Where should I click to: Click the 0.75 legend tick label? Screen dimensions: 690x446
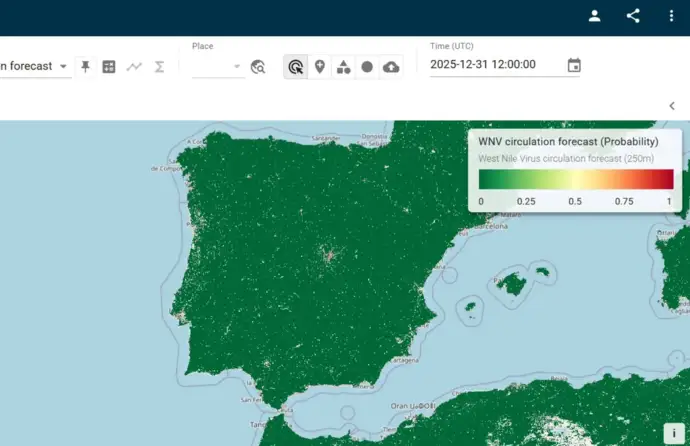(624, 201)
